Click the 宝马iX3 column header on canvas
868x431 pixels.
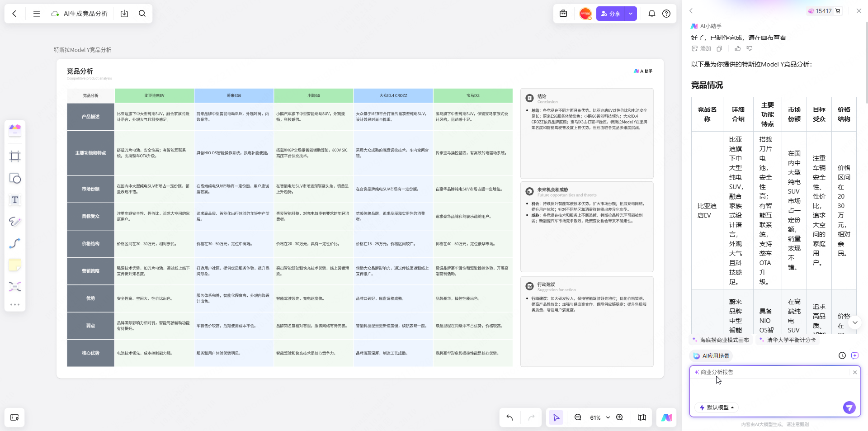coord(473,95)
